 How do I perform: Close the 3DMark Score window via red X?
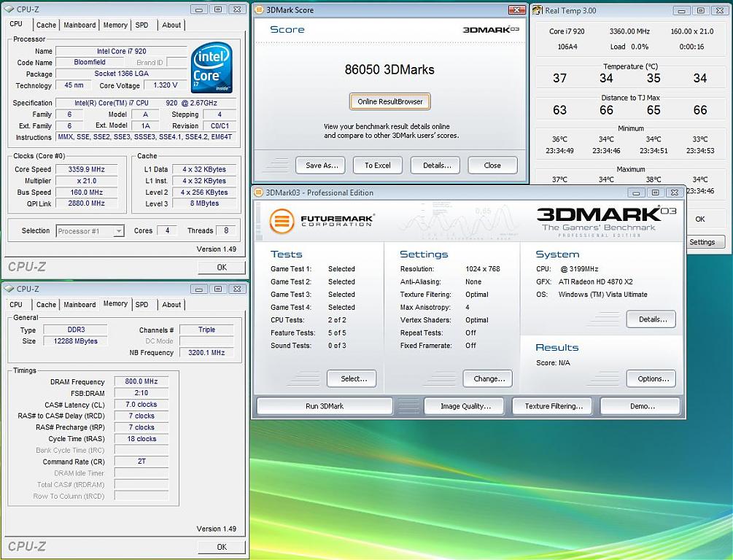pos(516,9)
